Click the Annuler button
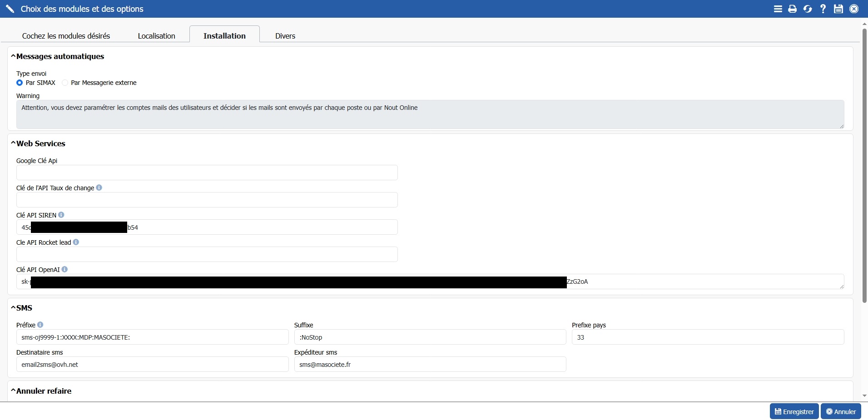 tap(841, 411)
